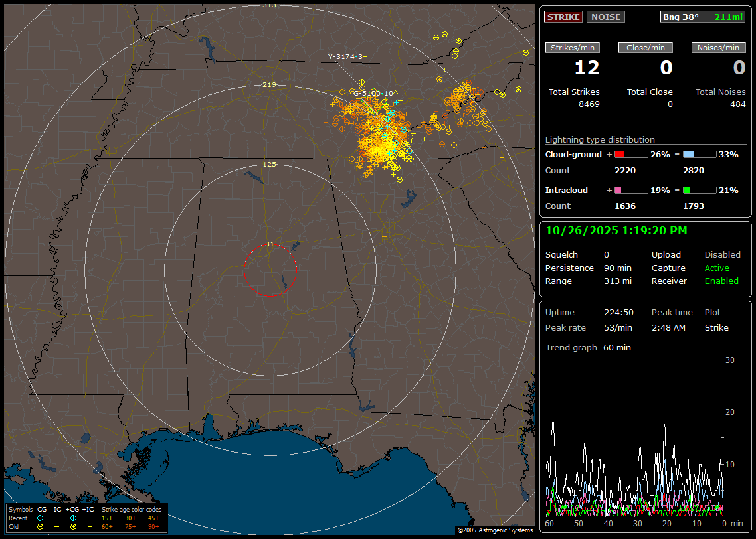756x539 pixels.
Task: Click the Recent -CG cyan legend symbol
Action: pyautogui.click(x=40, y=518)
